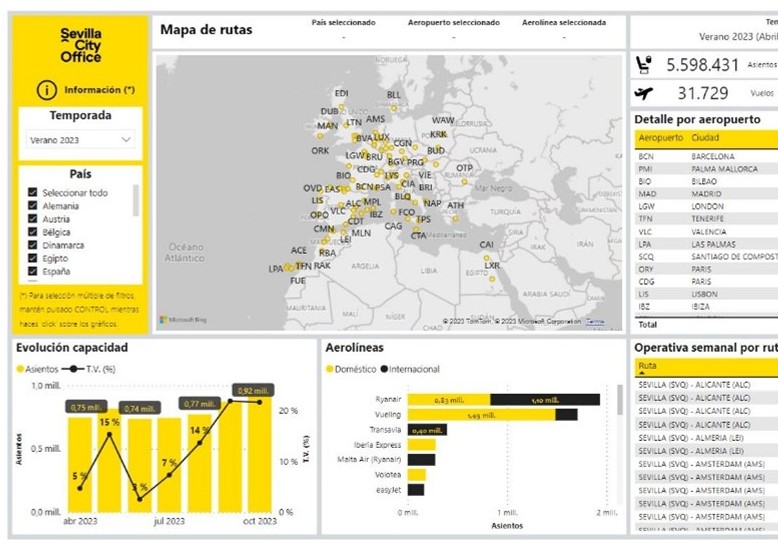Click the 0,92 mill. data label
Screen dimensions: 778x554
point(253,391)
